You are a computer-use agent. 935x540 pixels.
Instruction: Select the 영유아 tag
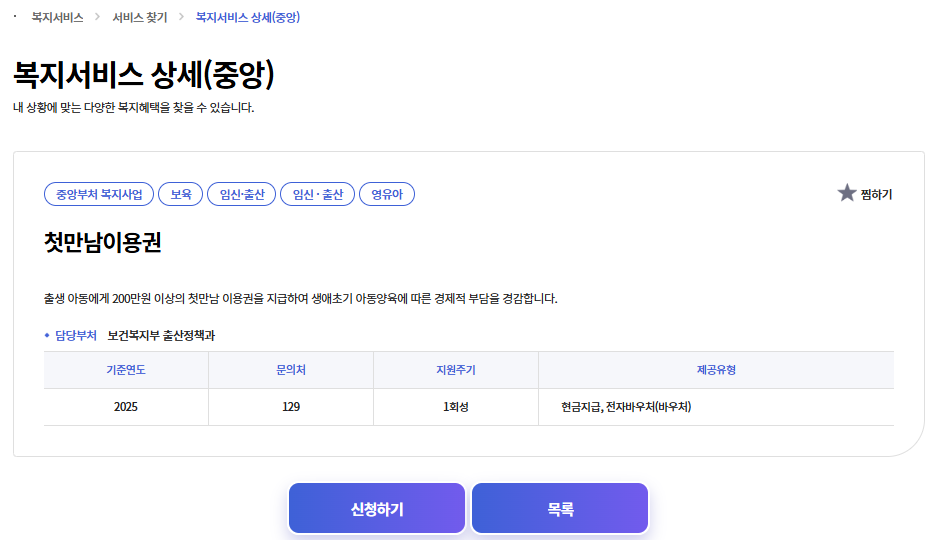(387, 194)
